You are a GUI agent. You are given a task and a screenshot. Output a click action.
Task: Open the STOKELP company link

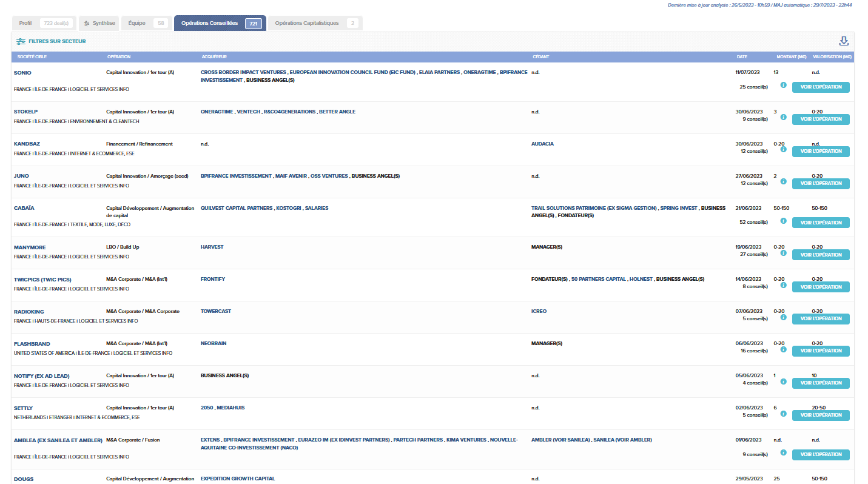pyautogui.click(x=25, y=112)
